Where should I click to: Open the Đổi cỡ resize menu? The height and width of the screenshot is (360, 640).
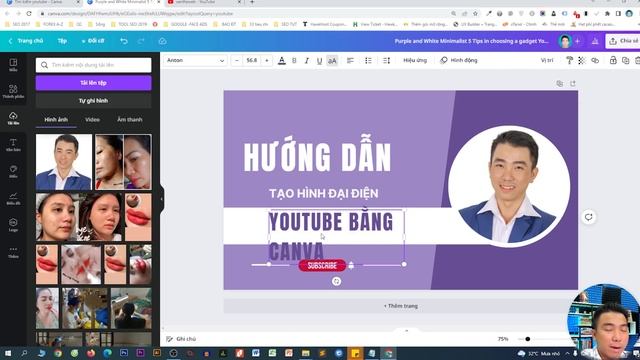pyautogui.click(x=93, y=41)
